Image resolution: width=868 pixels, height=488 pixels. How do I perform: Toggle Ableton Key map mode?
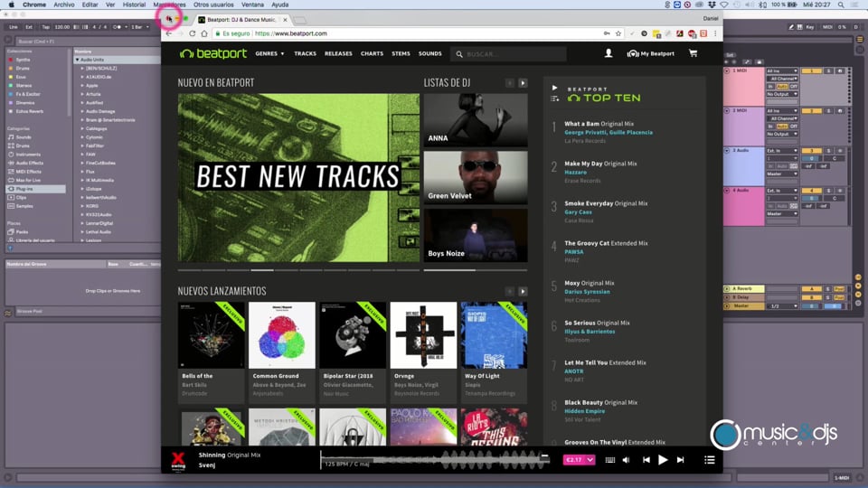point(810,26)
